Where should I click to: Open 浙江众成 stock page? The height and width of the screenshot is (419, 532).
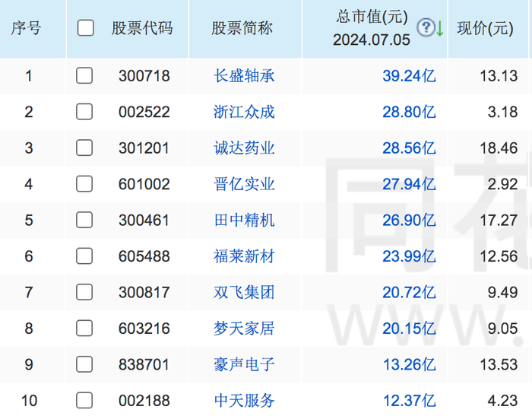pos(244,112)
